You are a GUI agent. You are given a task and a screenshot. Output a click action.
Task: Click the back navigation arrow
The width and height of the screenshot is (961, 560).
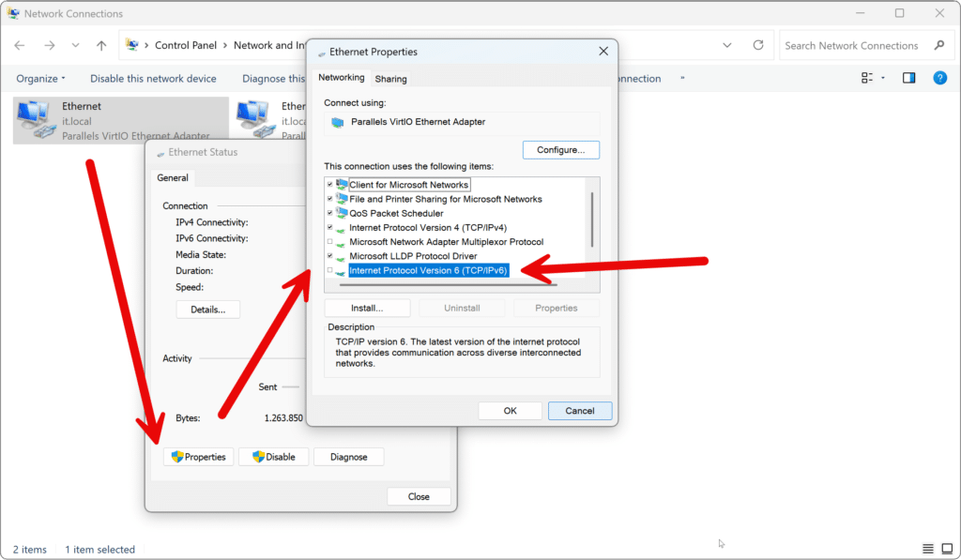19,45
